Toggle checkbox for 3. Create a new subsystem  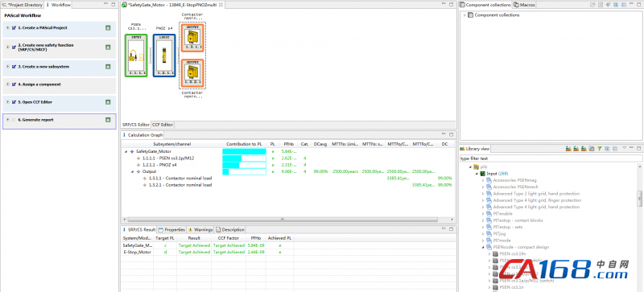pyautogui.click(x=14, y=67)
